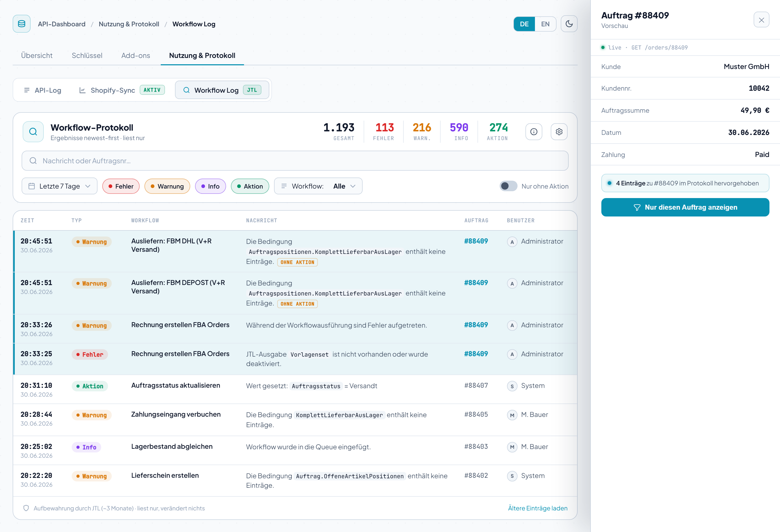The width and height of the screenshot is (780, 532).
Task: Toggle the Info filter chip
Action: (x=210, y=186)
